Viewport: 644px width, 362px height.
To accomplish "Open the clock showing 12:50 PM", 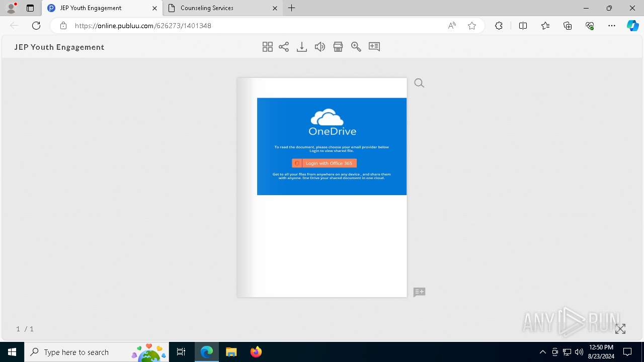I will tap(601, 352).
